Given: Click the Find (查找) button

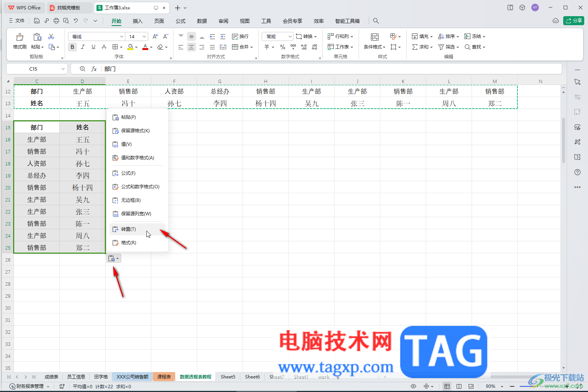Looking at the screenshot, I should pos(475,47).
